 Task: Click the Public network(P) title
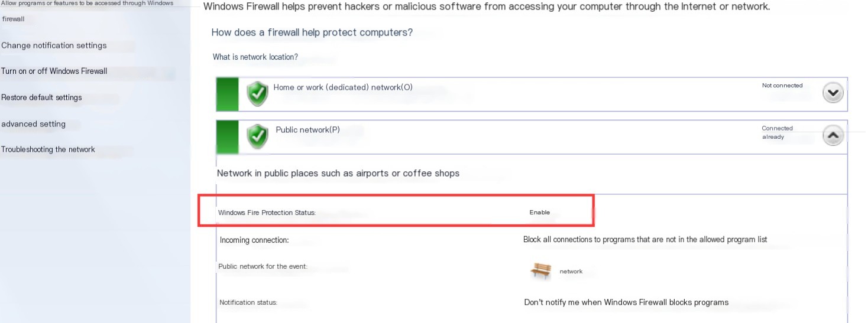click(x=307, y=130)
